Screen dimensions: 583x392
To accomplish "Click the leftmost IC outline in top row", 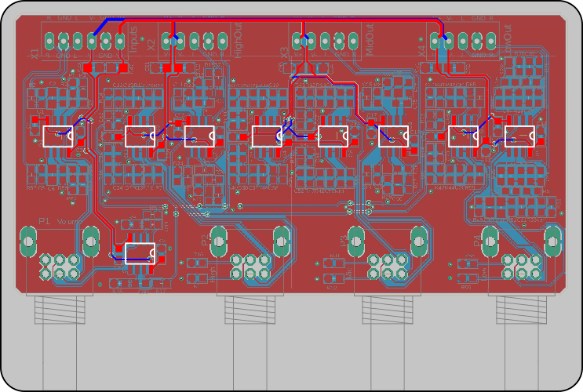I will click(57, 136).
